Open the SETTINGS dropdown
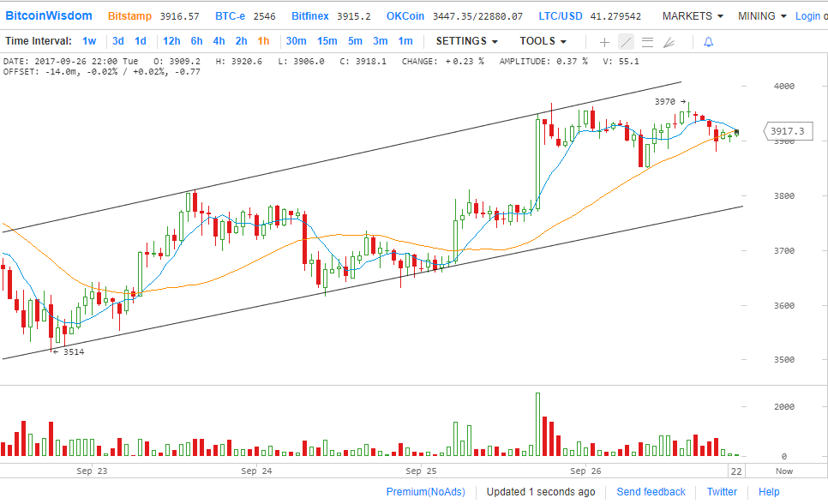The image size is (828, 504). click(466, 41)
